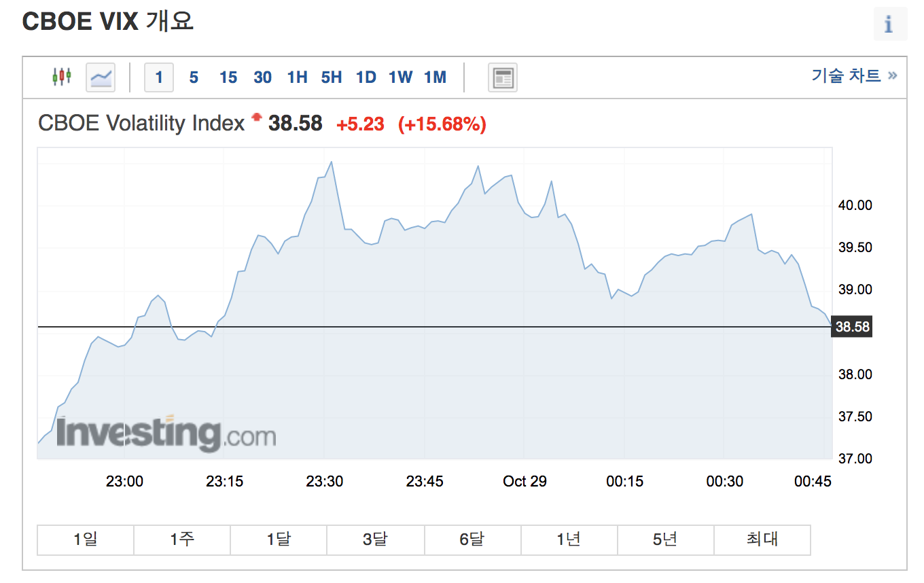Select the 1주 range tab
The image size is (924, 583).
point(182,540)
